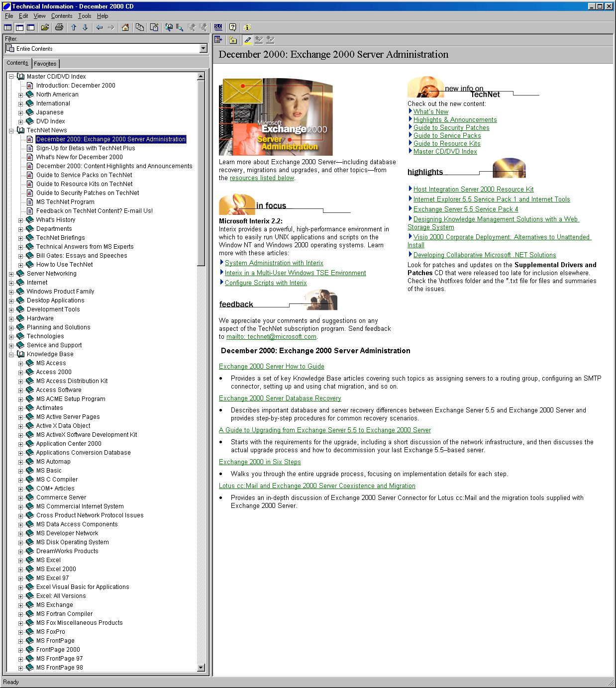This screenshot has height=688, width=616.
Task: Select MS FrontPage 98 tree item
Action: [x=59, y=668]
